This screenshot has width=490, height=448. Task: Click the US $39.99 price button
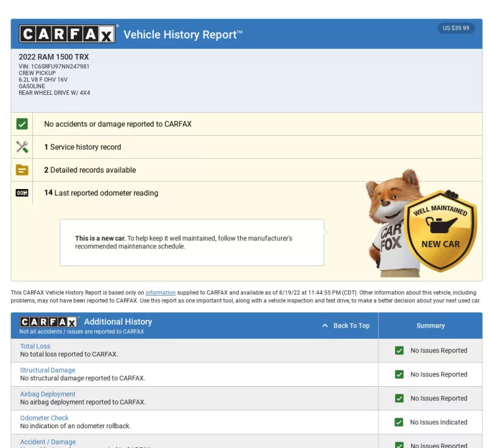[x=456, y=28]
